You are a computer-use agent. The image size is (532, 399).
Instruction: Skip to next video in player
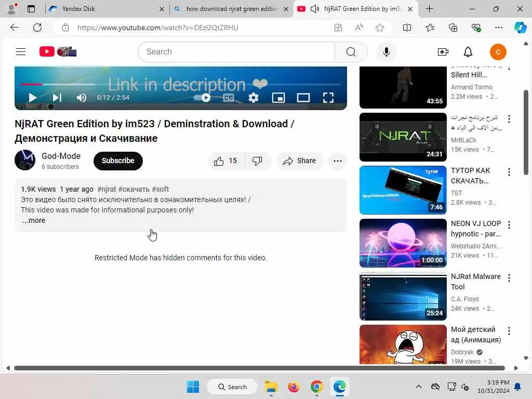tap(57, 98)
